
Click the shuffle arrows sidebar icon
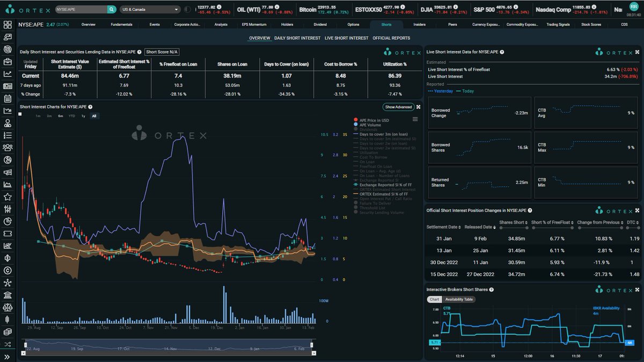click(x=8, y=344)
